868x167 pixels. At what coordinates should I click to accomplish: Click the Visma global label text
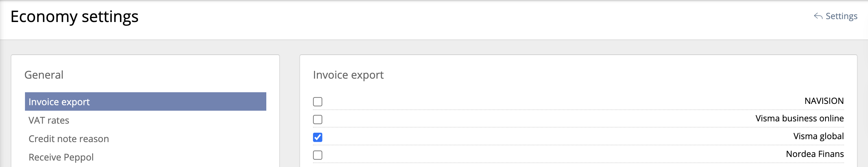[x=818, y=136]
